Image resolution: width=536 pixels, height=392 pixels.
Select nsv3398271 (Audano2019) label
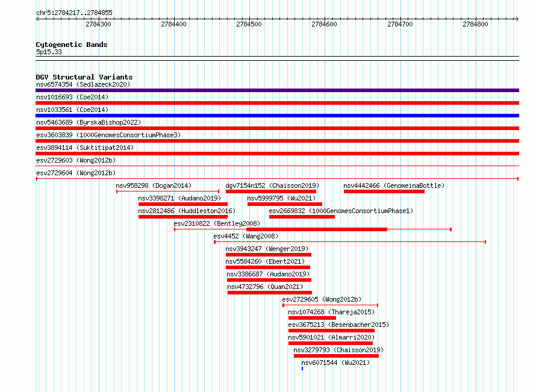pos(179,198)
